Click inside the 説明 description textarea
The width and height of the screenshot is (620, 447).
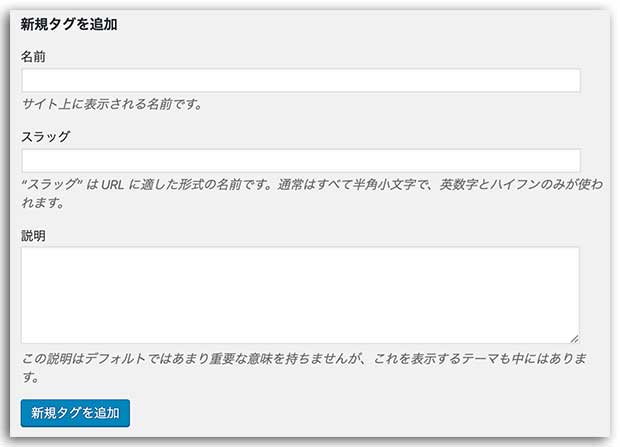coord(300,296)
